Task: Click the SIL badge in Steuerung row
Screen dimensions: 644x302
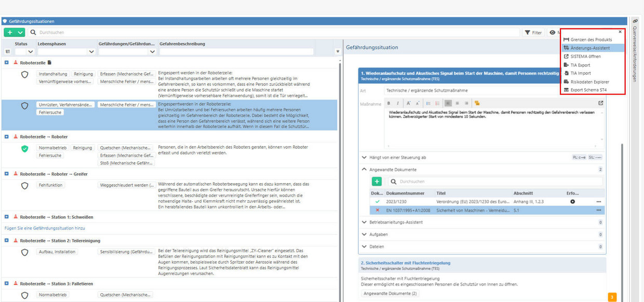Action: pos(595,157)
